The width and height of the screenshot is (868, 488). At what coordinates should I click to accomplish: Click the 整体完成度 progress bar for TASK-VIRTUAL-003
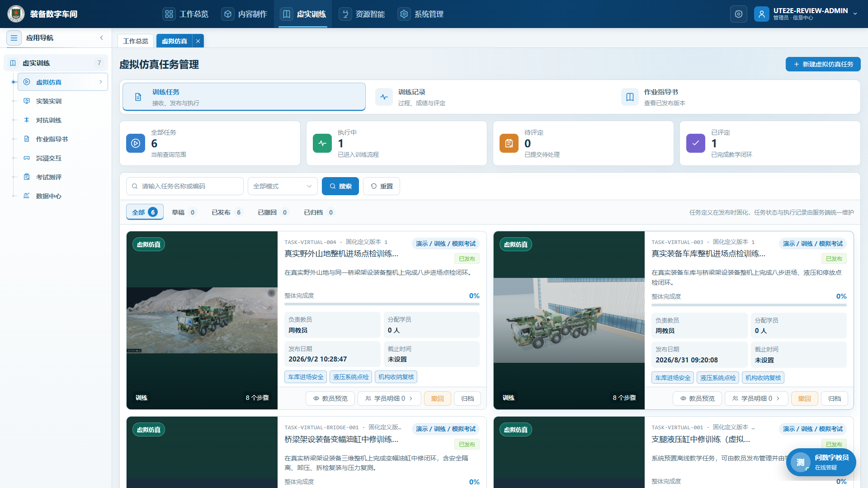749,305
